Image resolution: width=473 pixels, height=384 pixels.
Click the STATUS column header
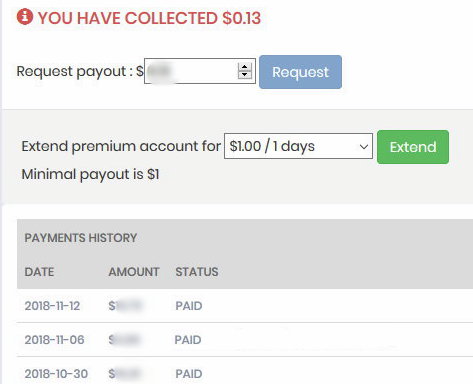pos(197,272)
